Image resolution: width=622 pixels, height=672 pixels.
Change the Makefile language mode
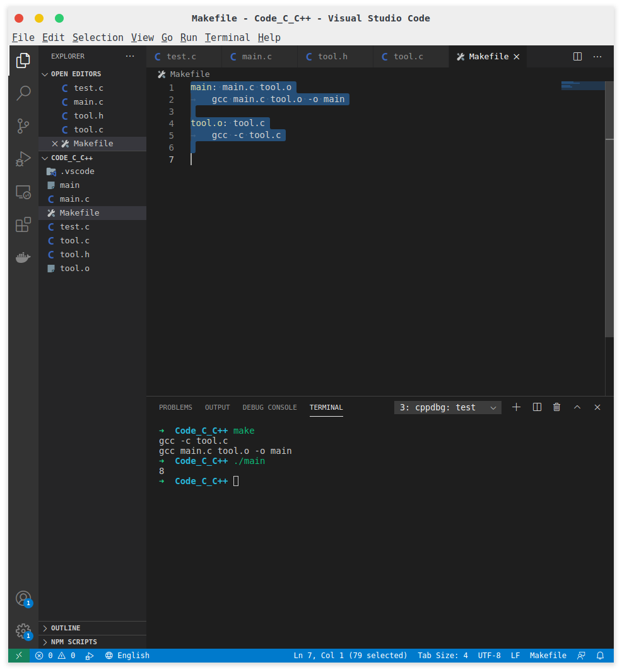548,655
